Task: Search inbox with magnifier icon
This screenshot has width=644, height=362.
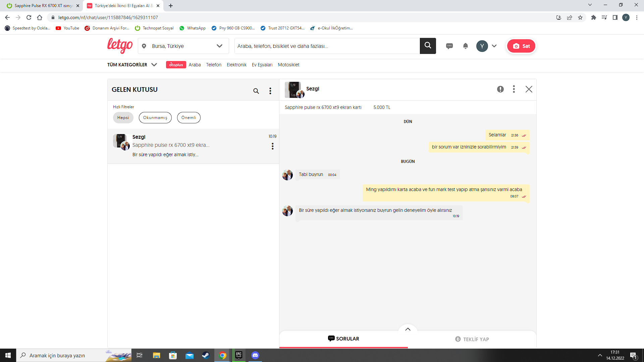Action: 256,91
